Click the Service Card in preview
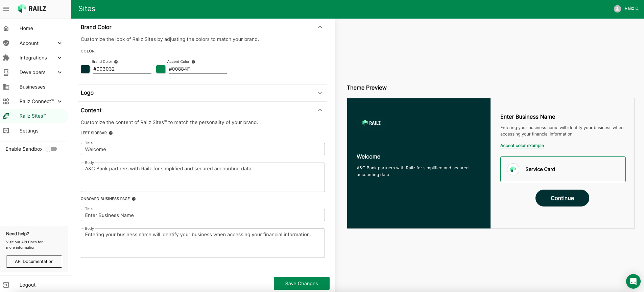The width and height of the screenshot is (644, 292). click(563, 169)
